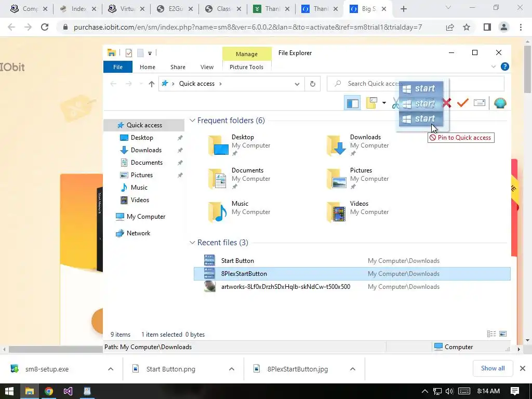This screenshot has height=399, width=532.
Task: Open Customize Quick Access Toolbar dropdown
Action: [150, 54]
